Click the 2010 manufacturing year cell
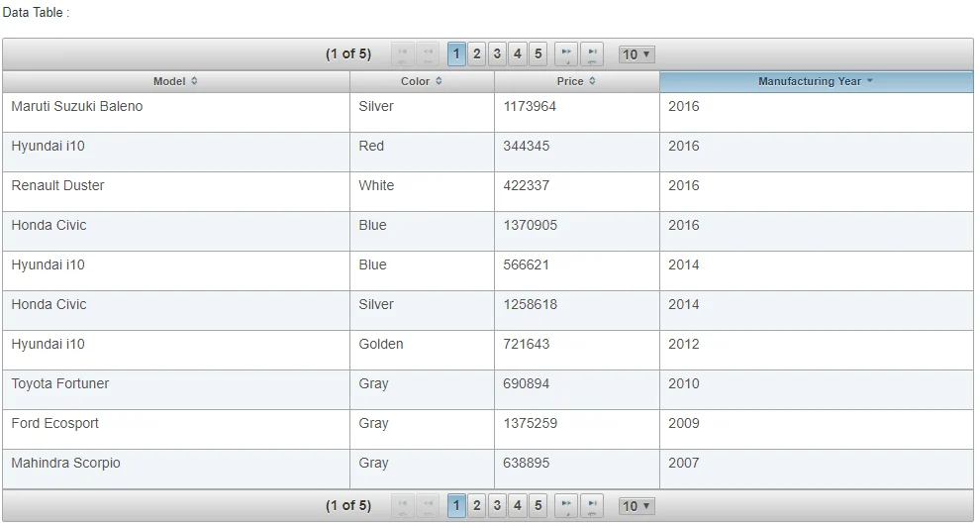The width and height of the screenshot is (980, 528). (x=817, y=389)
